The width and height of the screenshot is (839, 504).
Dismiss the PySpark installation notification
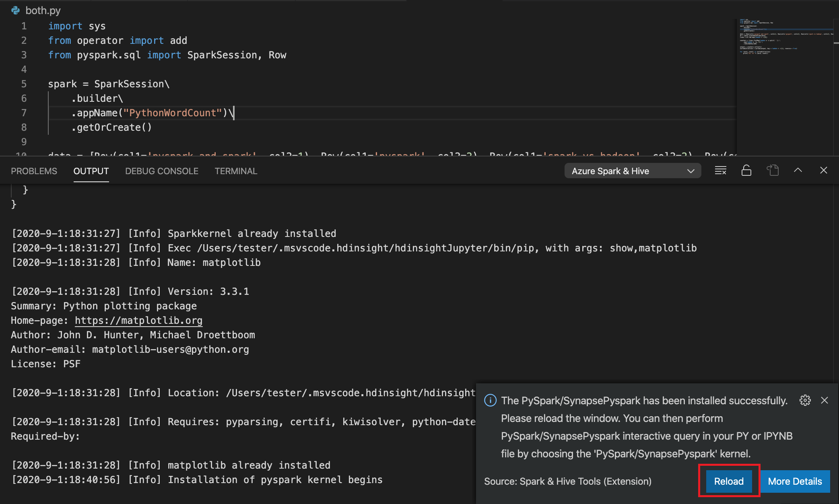point(825,400)
